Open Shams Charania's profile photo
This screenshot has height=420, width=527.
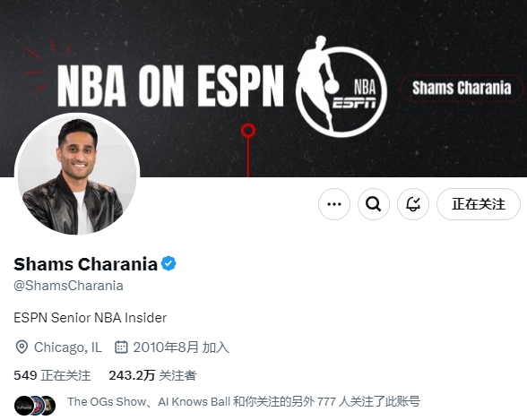[77, 175]
